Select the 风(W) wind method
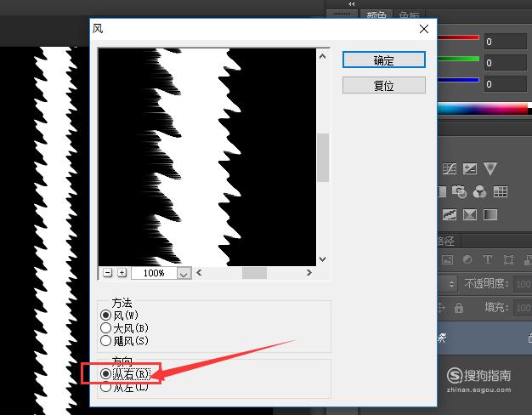This screenshot has height=415, width=532. pyautogui.click(x=120, y=316)
